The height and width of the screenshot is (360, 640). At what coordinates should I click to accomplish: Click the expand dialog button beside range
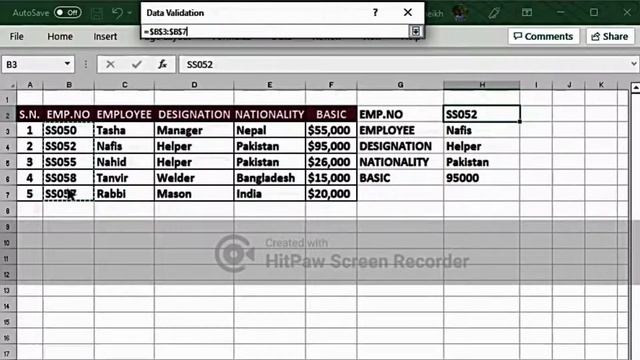[416, 31]
